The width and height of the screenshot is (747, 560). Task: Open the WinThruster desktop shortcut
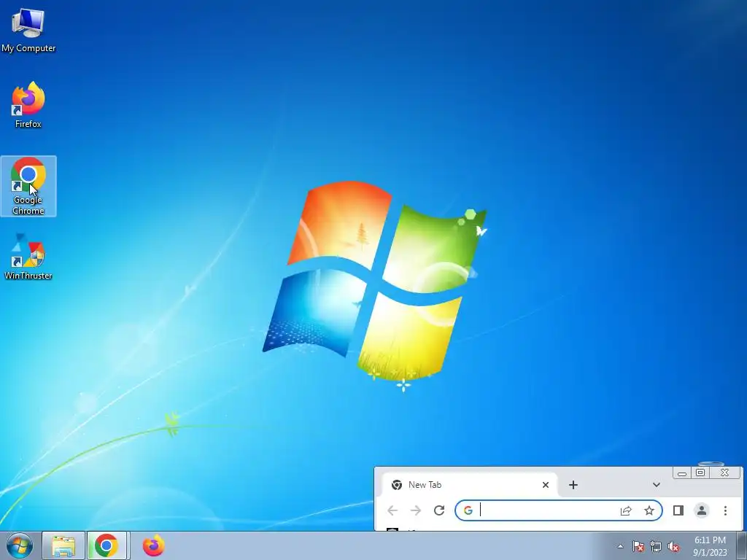(x=28, y=256)
